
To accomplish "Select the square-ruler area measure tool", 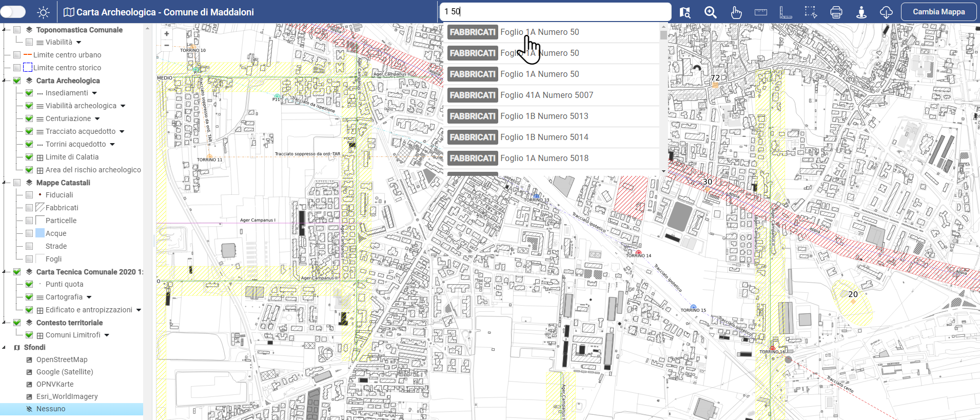I will 786,12.
